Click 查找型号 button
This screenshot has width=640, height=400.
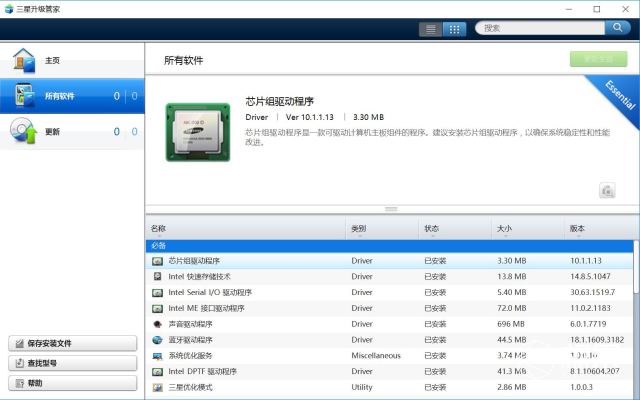click(73, 363)
